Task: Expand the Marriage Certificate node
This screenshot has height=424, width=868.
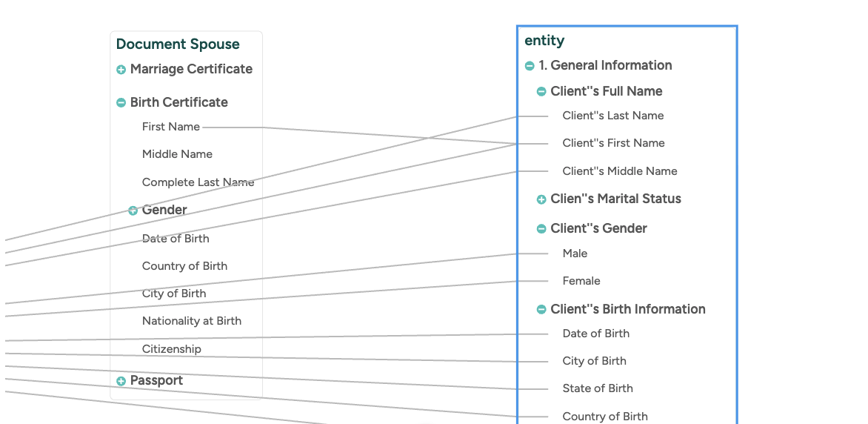Action: pos(121,70)
